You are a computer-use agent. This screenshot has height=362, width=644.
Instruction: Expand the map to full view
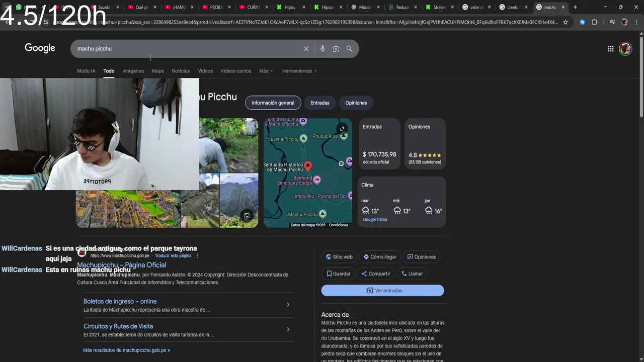click(x=342, y=129)
